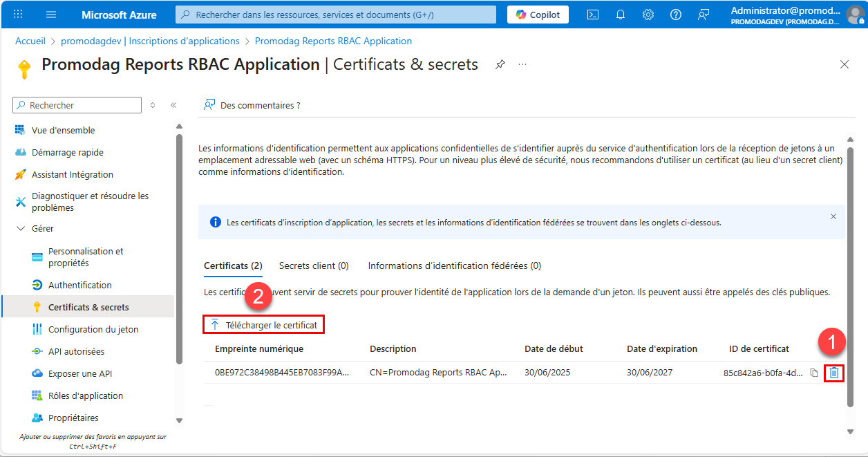Pin the Certificats & secrets page
Viewport: 868px width, 457px height.
[500, 64]
